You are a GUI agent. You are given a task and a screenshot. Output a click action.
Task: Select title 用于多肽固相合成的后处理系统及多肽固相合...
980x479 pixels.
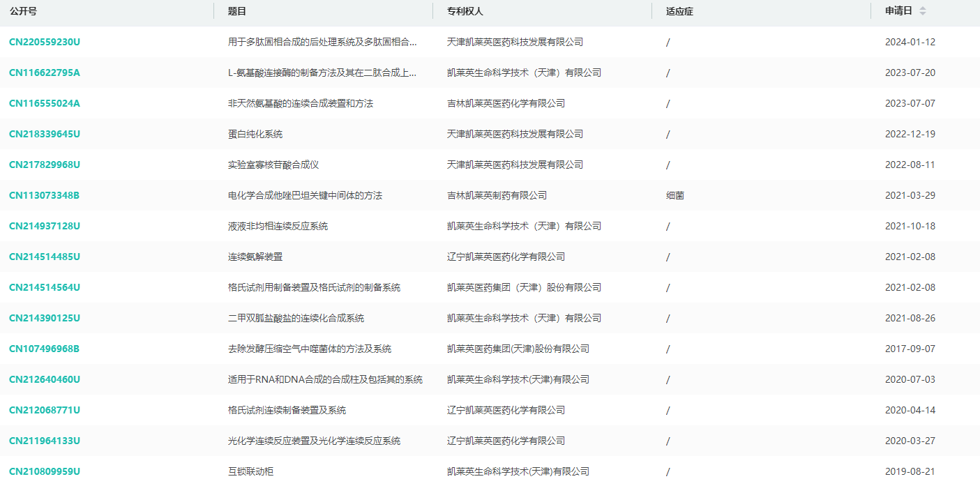pos(322,42)
